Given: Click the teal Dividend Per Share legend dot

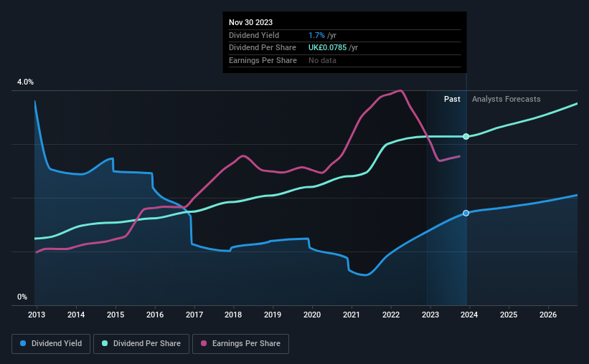Looking at the screenshot, I should tap(105, 343).
